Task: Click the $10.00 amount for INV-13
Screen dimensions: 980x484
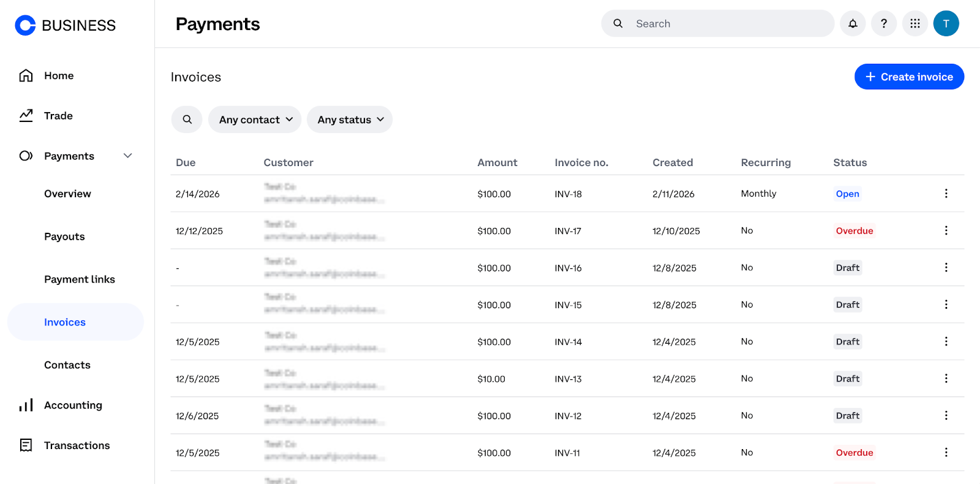Action: point(491,379)
